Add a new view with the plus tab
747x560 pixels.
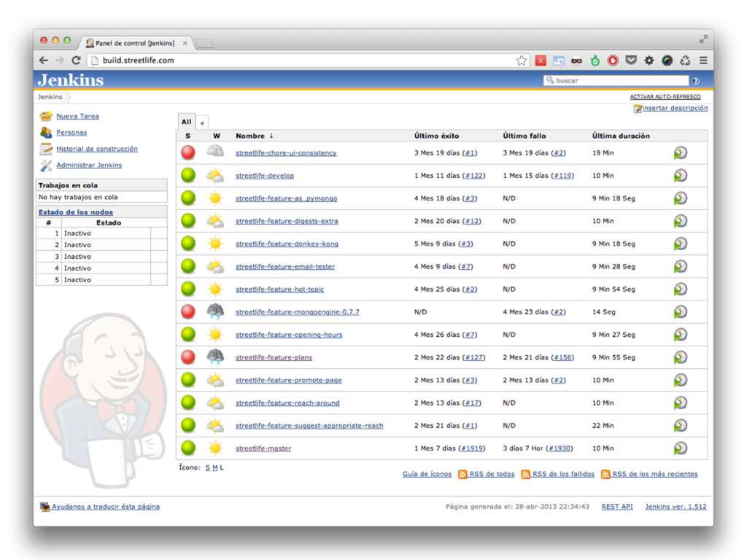202,122
